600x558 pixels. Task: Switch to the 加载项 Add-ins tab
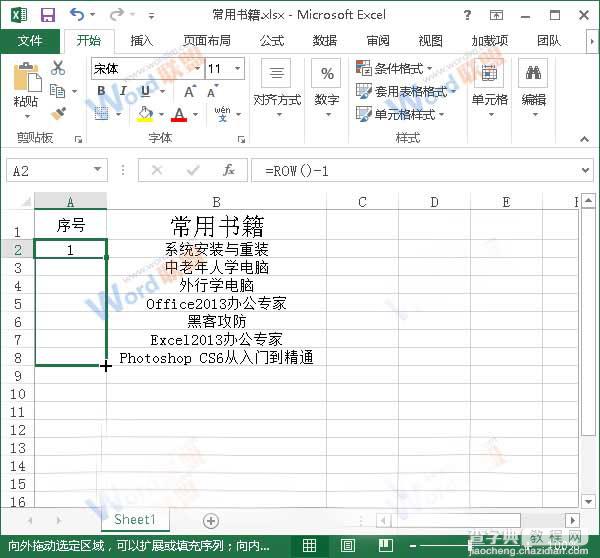[490, 41]
